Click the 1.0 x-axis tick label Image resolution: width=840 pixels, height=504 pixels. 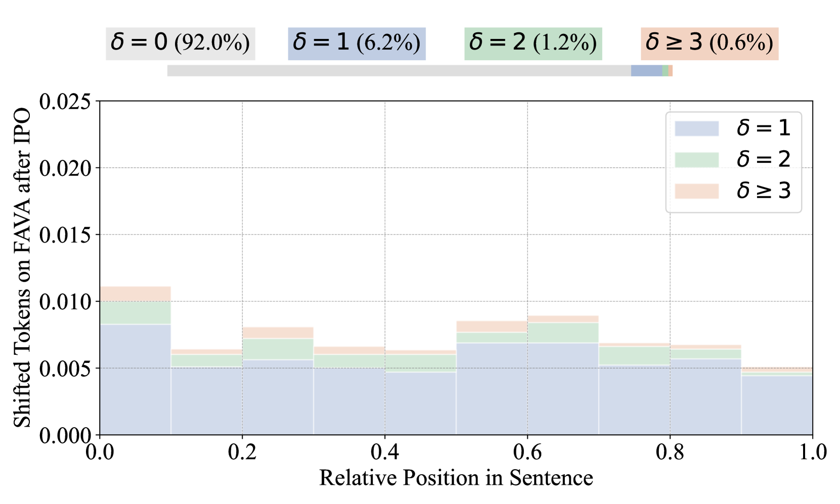tap(812, 452)
